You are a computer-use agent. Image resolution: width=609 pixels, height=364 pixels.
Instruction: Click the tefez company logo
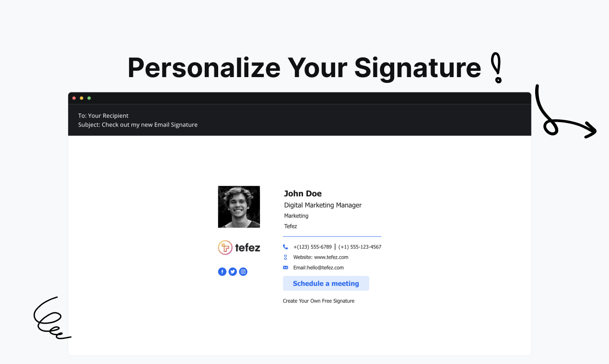(239, 248)
